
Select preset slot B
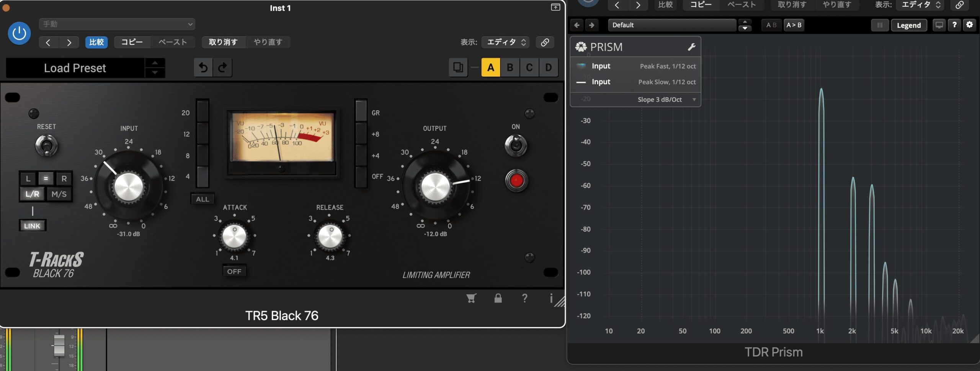(x=510, y=67)
